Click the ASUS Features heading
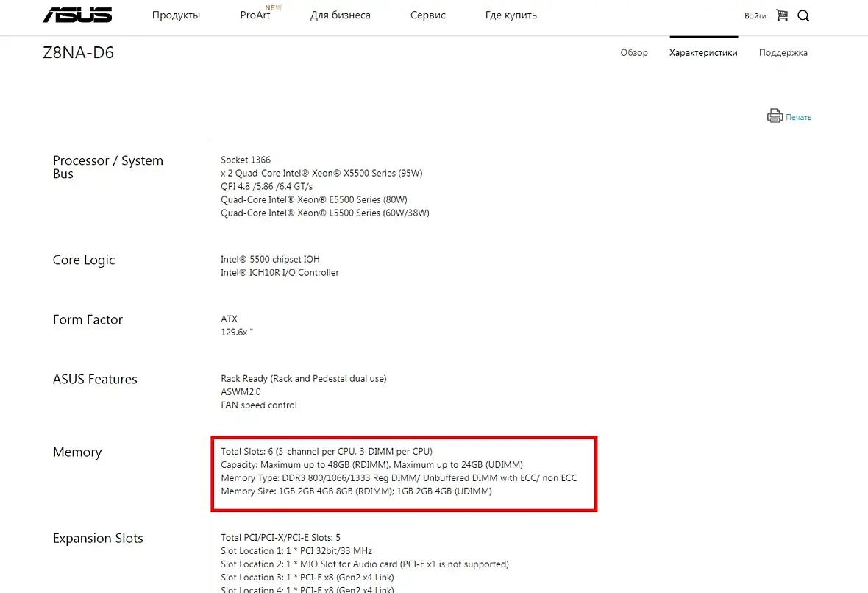Screen dimensions: 868x593 tap(95, 380)
